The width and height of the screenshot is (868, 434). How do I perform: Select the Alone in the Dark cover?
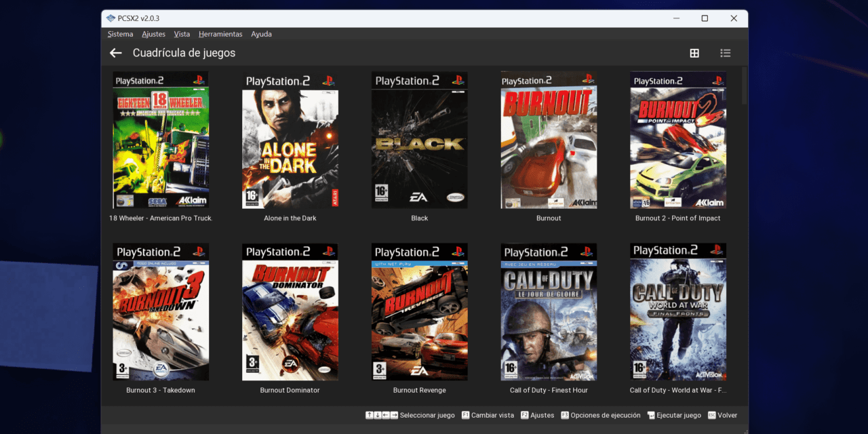pos(290,140)
